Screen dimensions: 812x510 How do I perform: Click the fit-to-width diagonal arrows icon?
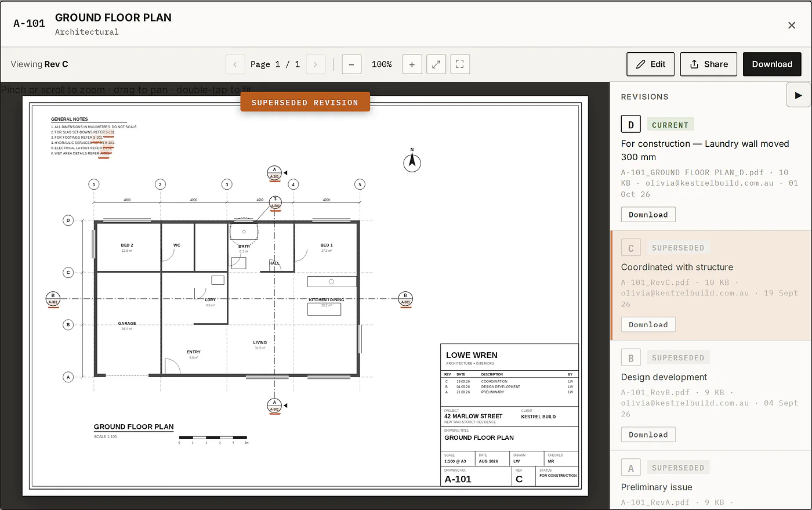coord(436,64)
